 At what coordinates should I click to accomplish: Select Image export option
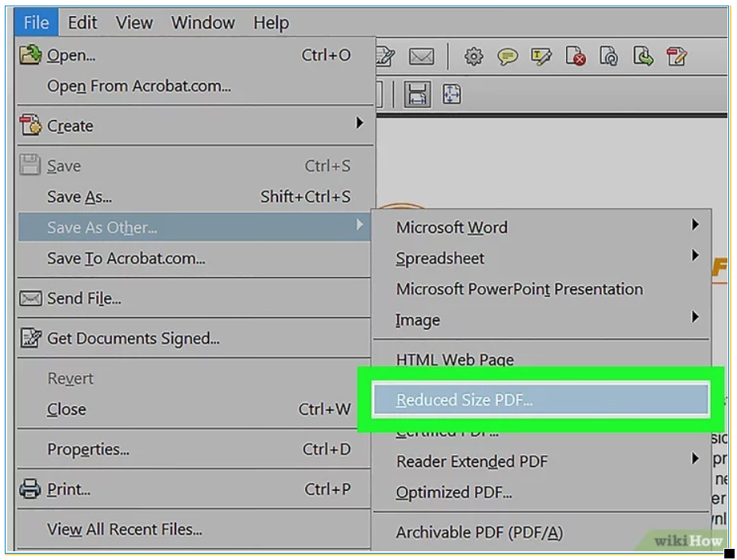point(542,320)
